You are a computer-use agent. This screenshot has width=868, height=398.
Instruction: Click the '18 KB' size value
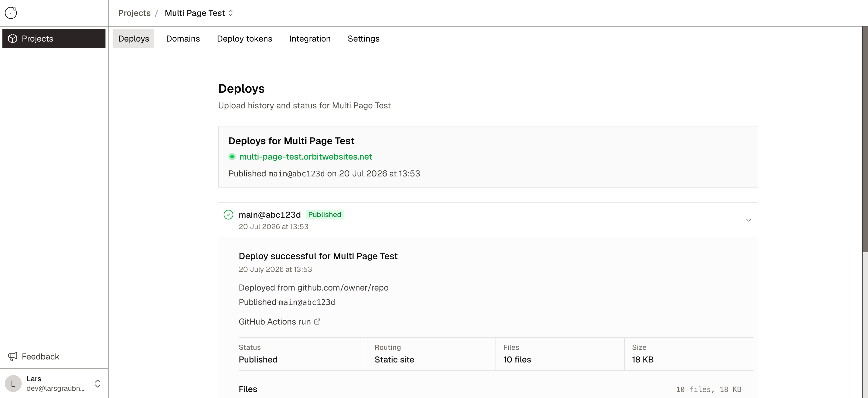(643, 359)
